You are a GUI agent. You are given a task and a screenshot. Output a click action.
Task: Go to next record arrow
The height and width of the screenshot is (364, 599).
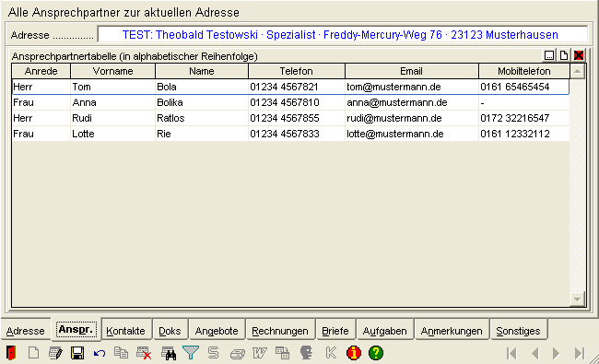click(x=557, y=353)
